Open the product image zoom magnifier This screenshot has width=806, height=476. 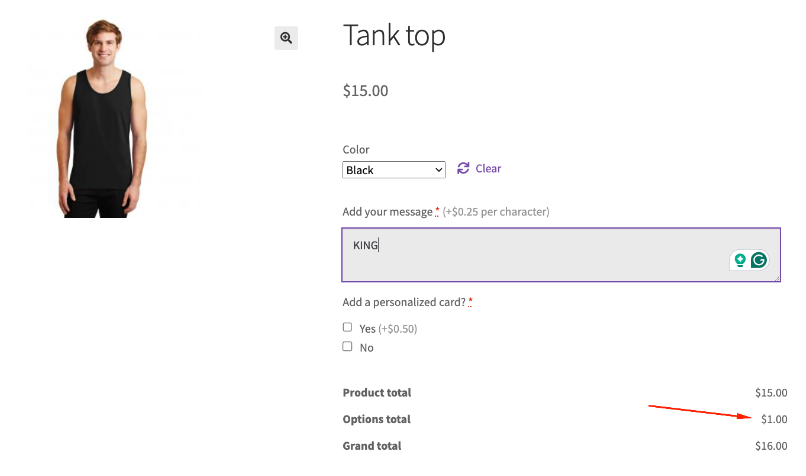(286, 38)
